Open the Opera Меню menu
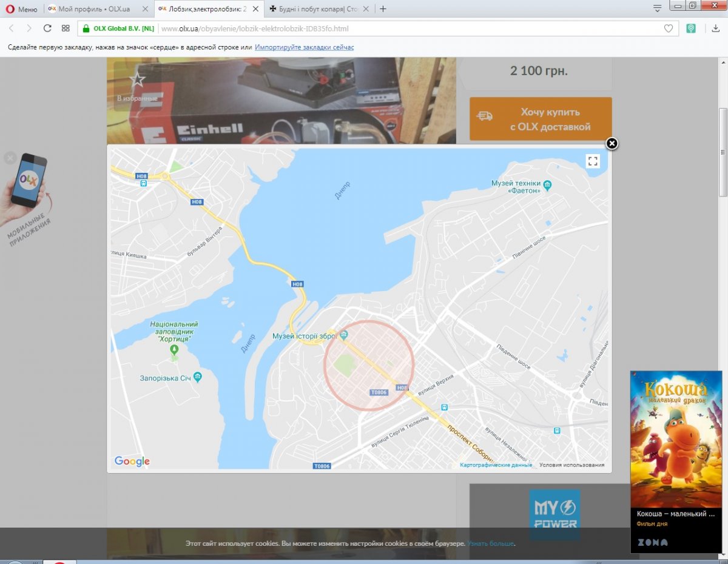728x564 pixels. click(22, 9)
